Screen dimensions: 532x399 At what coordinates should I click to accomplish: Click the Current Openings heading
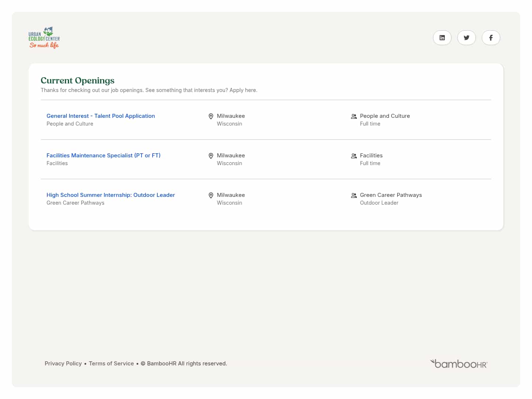(77, 80)
